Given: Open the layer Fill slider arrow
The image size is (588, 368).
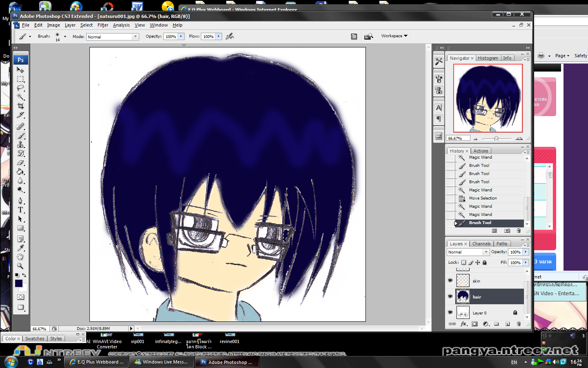Looking at the screenshot, I should click(x=526, y=263).
